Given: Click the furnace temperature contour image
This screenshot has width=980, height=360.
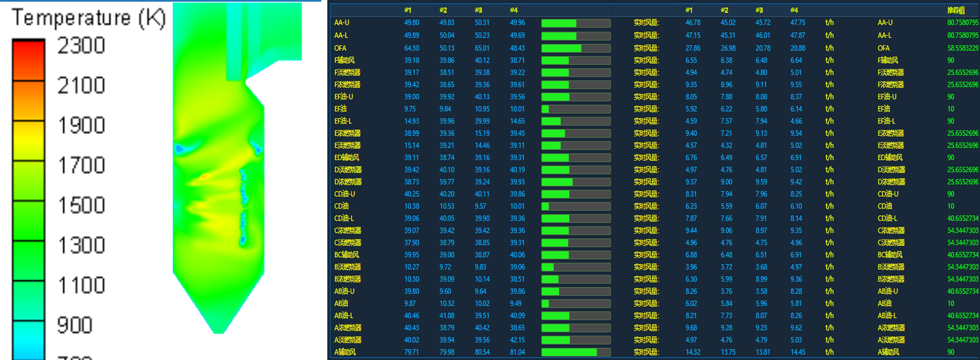Looking at the screenshot, I should tap(219, 171).
